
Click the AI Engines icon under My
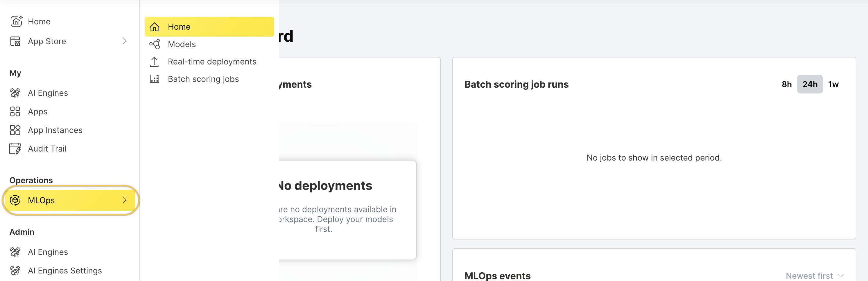point(15,93)
